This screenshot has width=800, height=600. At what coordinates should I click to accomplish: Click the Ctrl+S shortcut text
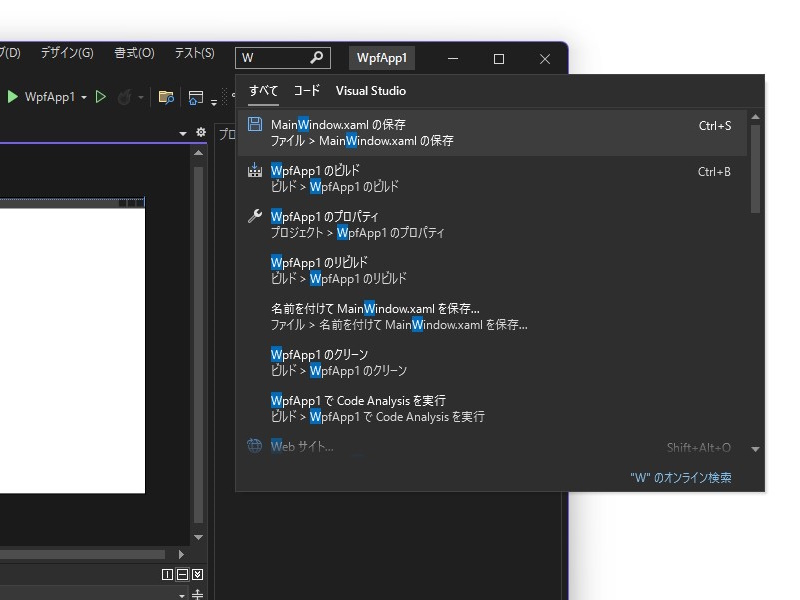pos(715,126)
